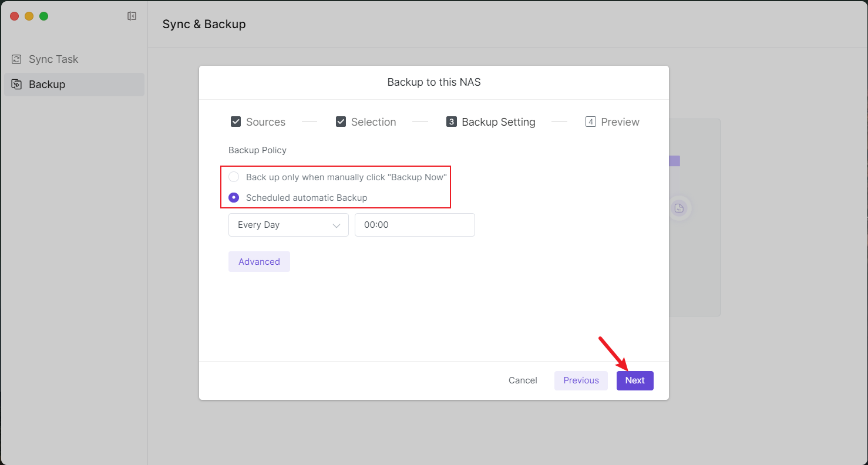Select Scheduled automatic Backup radio button
868x465 pixels.
tap(234, 198)
